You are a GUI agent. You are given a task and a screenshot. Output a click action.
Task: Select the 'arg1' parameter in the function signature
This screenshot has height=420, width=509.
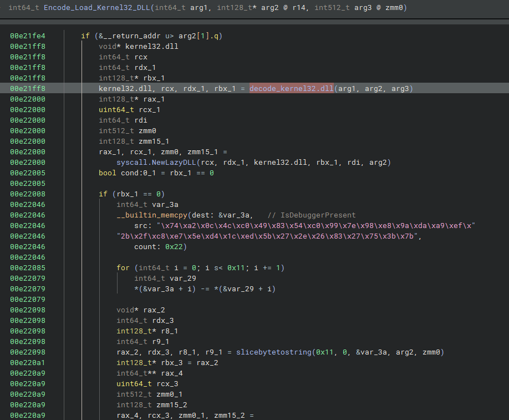(x=198, y=7)
